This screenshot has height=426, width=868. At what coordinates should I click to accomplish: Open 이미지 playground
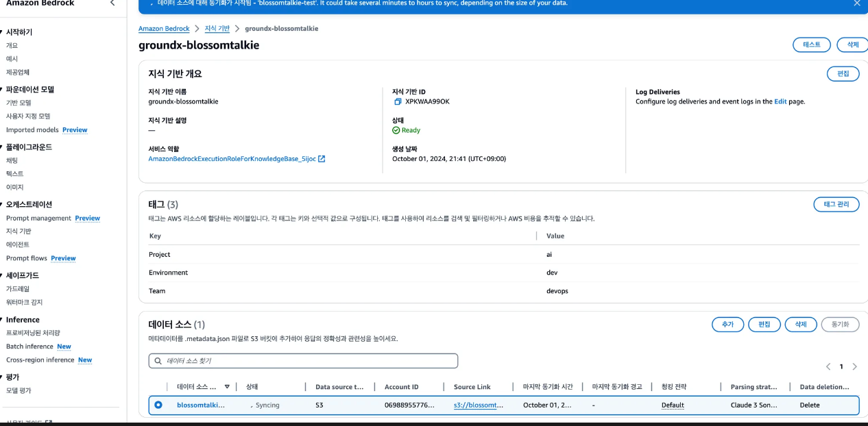[14, 187]
